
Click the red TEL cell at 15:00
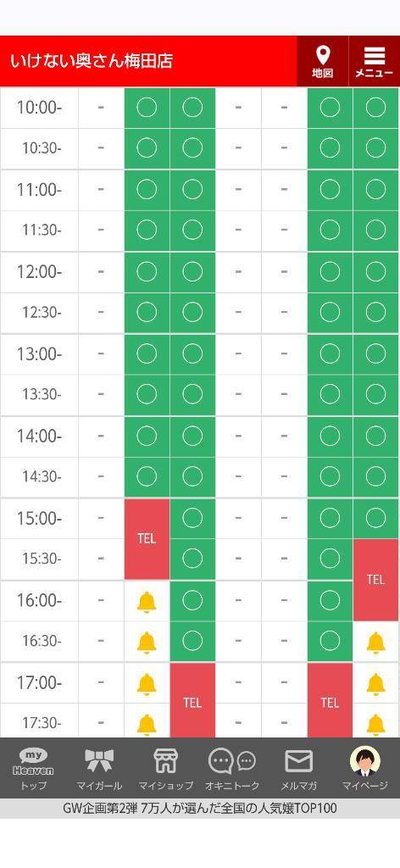coord(147,538)
